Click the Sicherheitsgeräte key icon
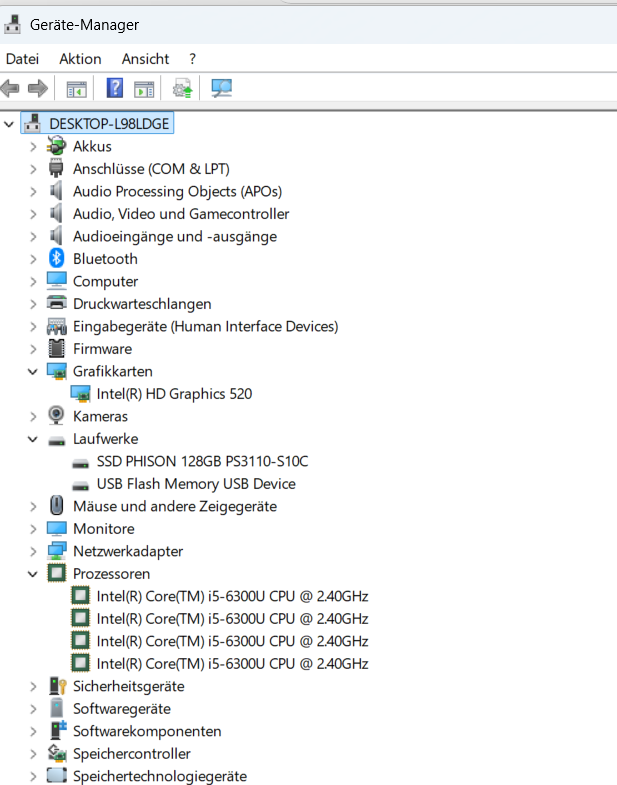The height and width of the screenshot is (785, 617). pyautogui.click(x=58, y=686)
